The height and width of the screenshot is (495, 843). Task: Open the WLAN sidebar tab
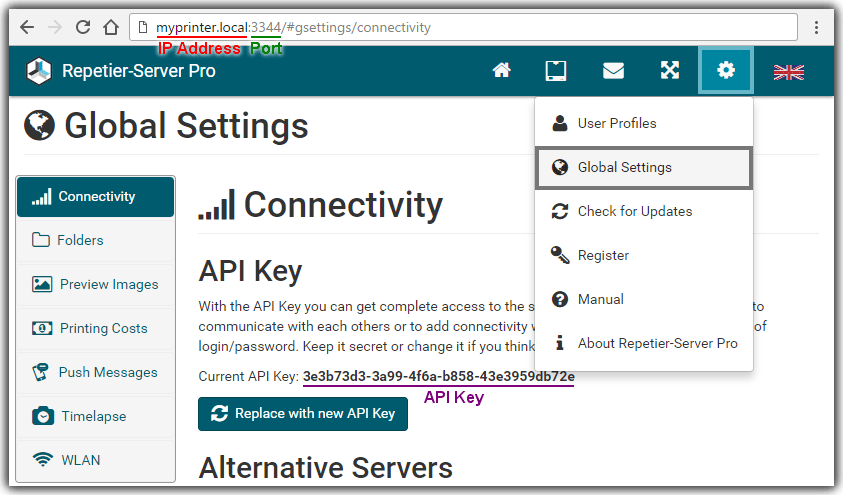coord(96,460)
